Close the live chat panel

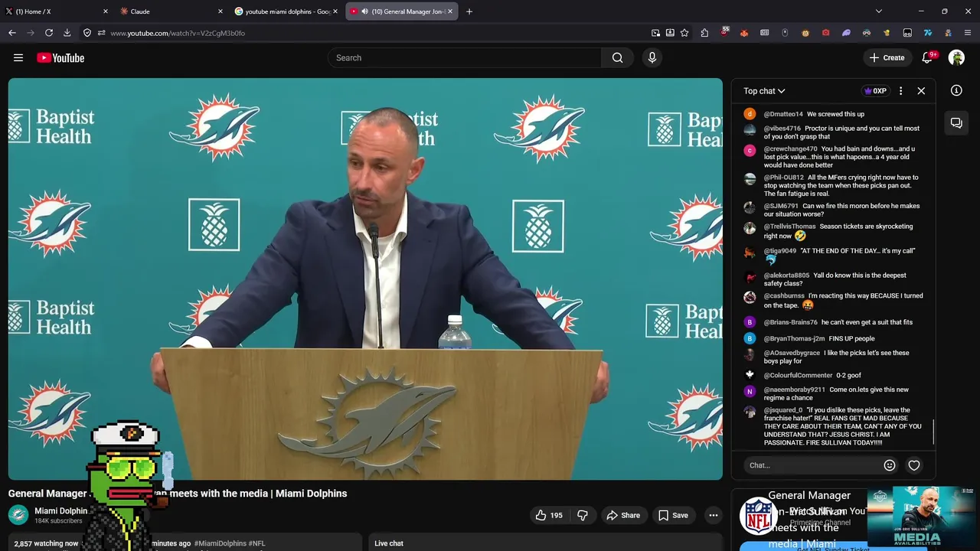(x=921, y=90)
